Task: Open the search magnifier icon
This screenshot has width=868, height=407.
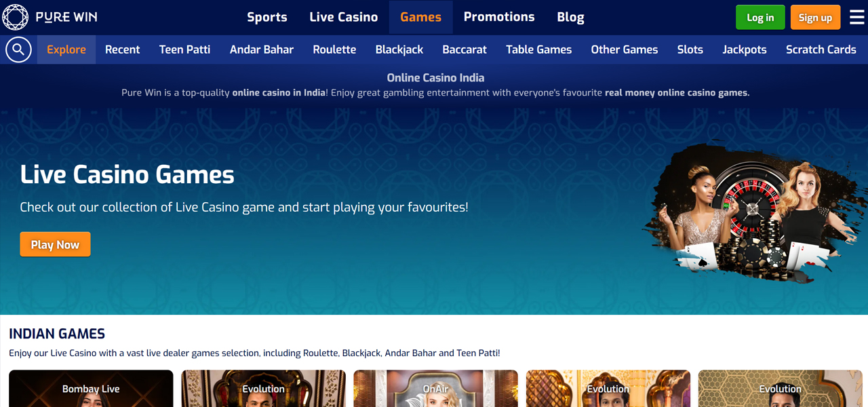Action: 18,50
